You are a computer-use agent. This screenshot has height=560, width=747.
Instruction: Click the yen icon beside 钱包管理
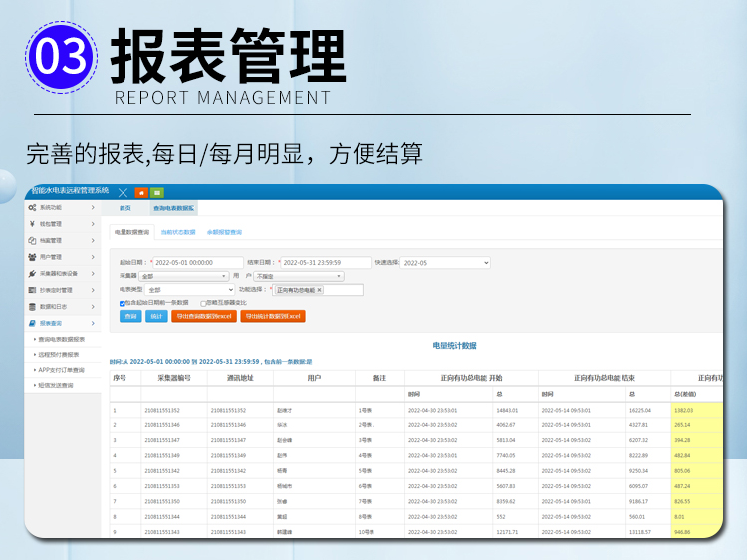32,224
